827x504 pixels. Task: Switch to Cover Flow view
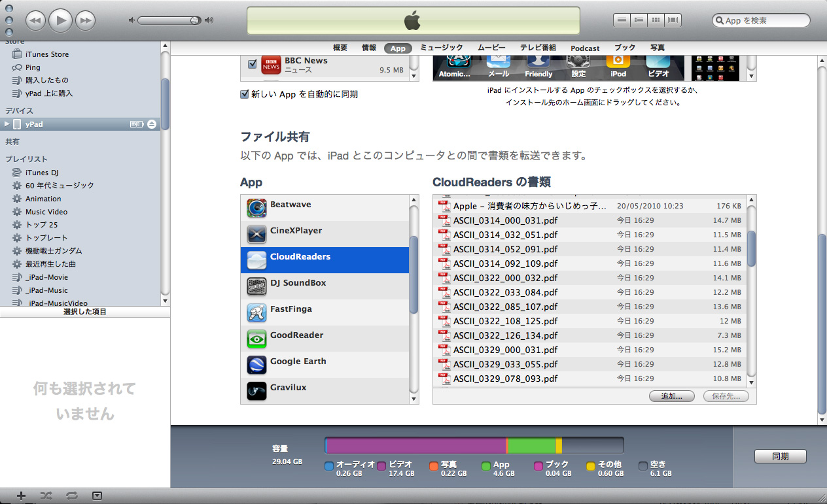pos(673,20)
